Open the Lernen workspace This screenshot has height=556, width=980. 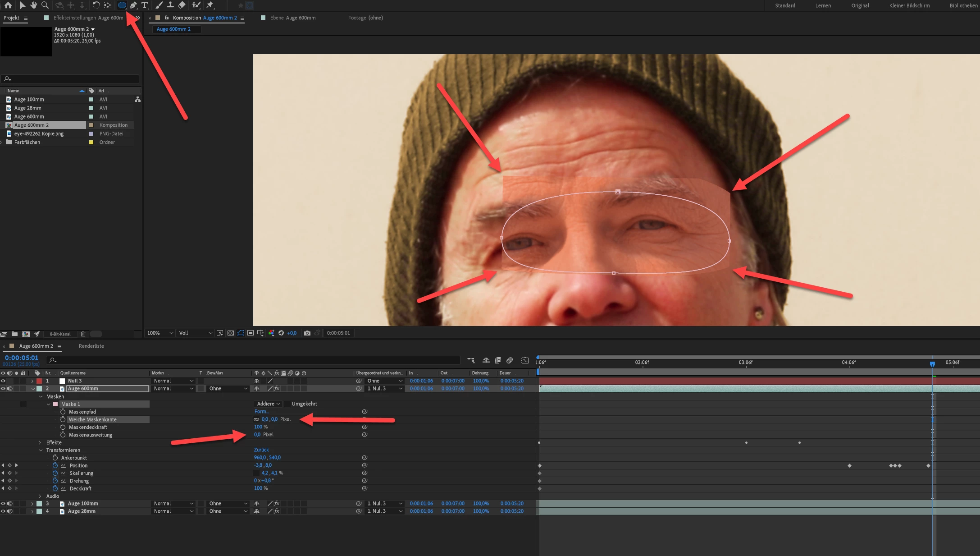[x=823, y=5]
